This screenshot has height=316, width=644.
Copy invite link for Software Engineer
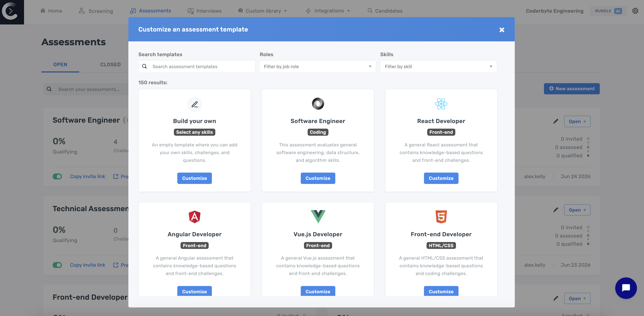click(88, 176)
